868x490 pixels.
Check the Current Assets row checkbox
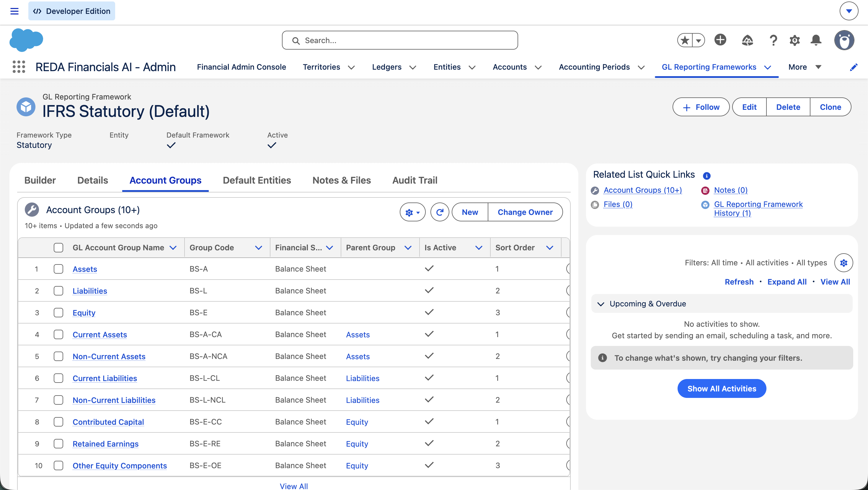[x=58, y=334]
